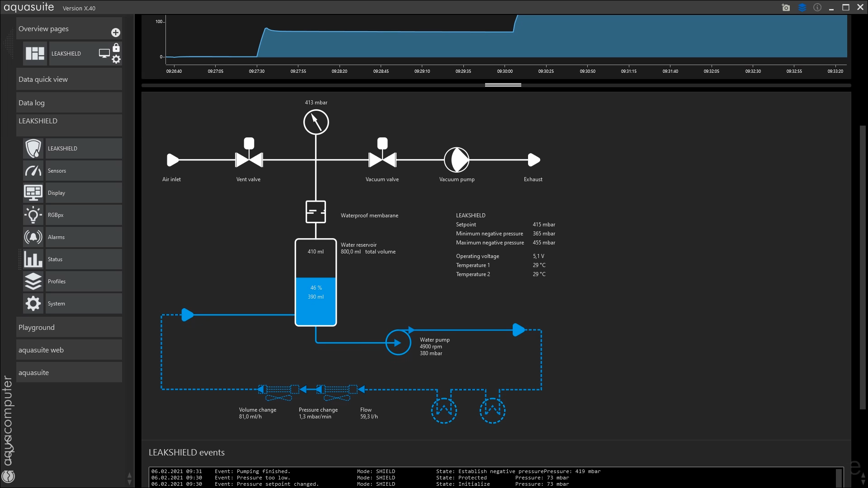Select the Sensors menu entry

pos(84,170)
